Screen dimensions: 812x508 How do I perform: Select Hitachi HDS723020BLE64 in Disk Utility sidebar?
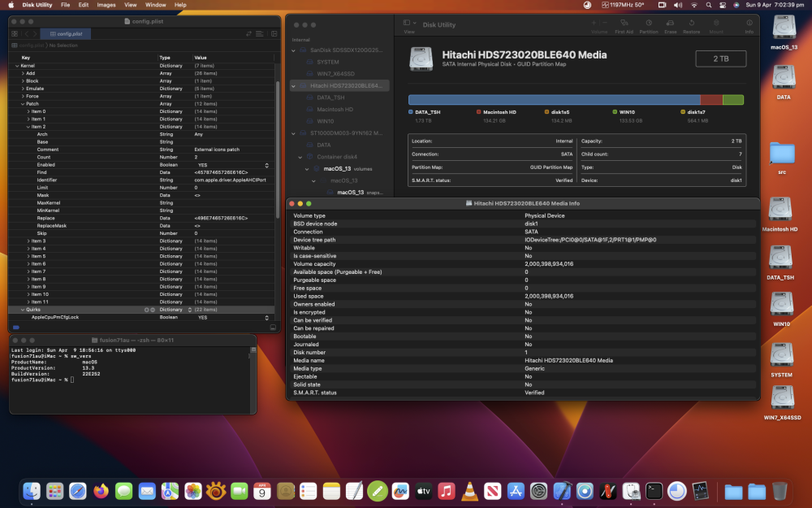(339, 85)
